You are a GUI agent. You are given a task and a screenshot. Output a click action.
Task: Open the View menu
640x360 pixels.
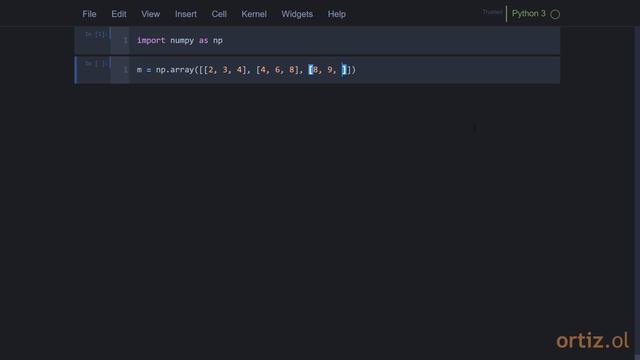151,14
